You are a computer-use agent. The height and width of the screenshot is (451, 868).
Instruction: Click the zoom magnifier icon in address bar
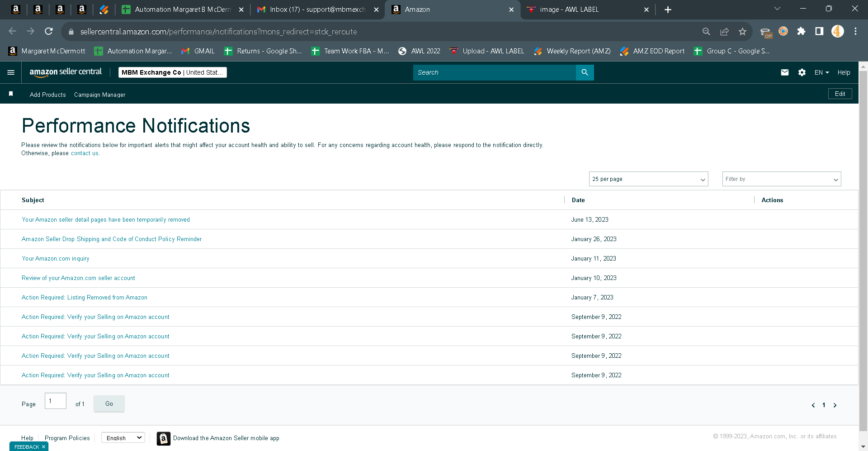(706, 31)
